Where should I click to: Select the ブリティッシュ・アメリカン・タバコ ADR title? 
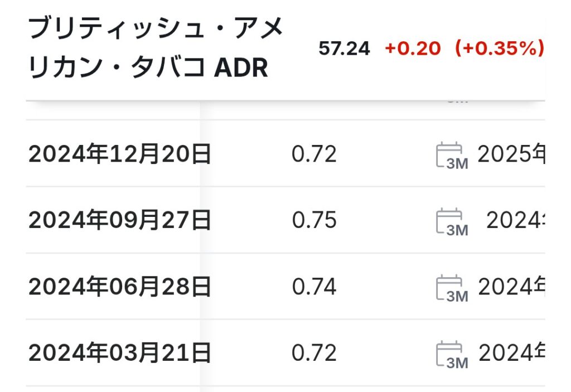coord(156,48)
